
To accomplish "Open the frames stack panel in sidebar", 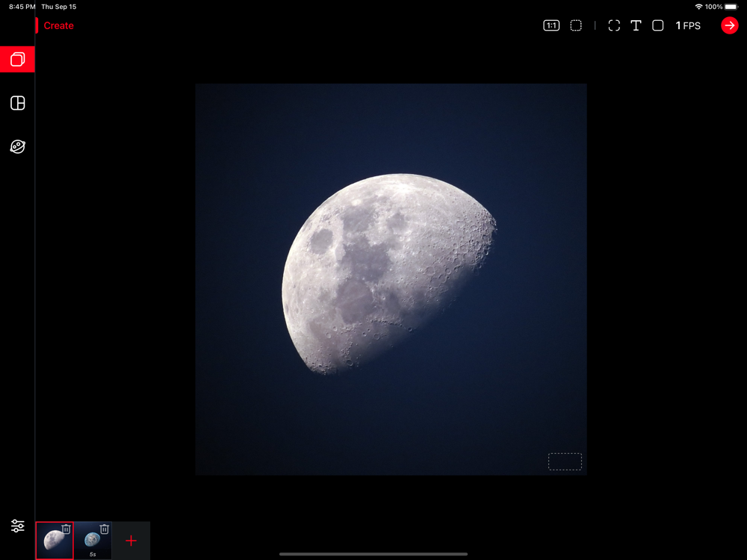I will 18,59.
